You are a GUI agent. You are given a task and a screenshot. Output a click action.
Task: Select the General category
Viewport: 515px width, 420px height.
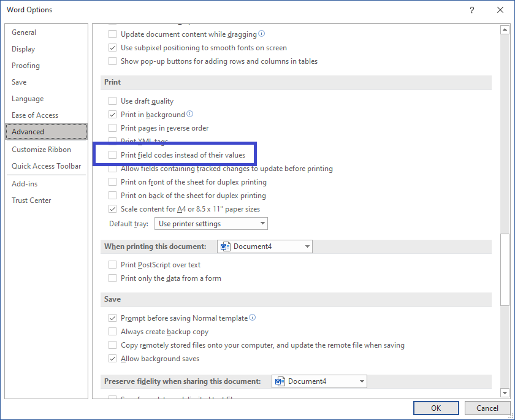pyautogui.click(x=47, y=32)
